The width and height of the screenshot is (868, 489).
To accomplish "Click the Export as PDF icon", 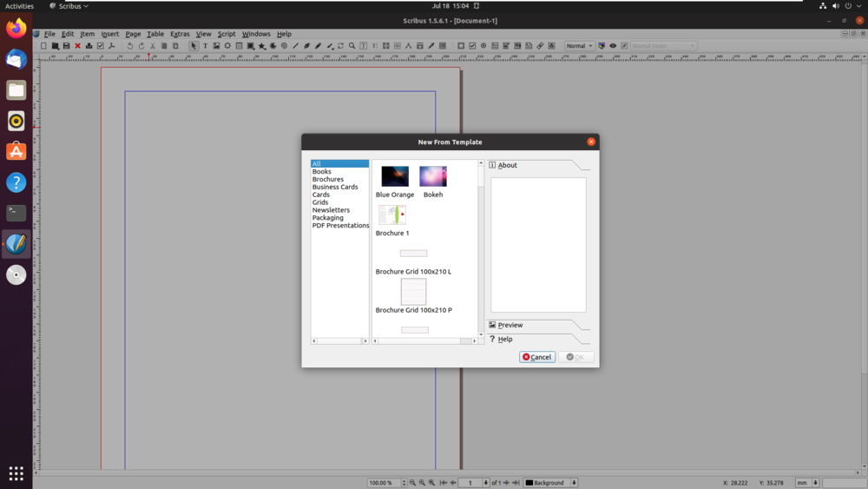I will click(x=112, y=46).
